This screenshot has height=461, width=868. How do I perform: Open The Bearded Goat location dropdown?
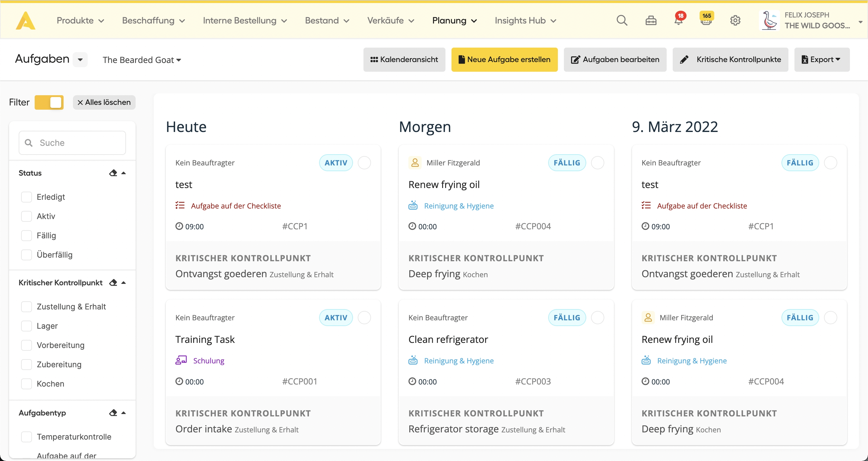pos(142,60)
